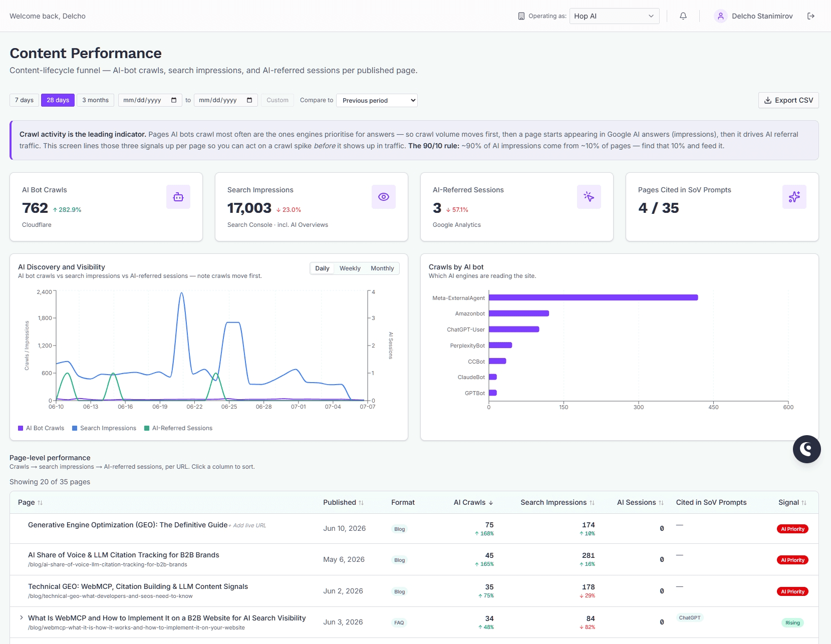Open the end date calendar picker icon
Viewport: 831px width, 644px height.
point(249,100)
